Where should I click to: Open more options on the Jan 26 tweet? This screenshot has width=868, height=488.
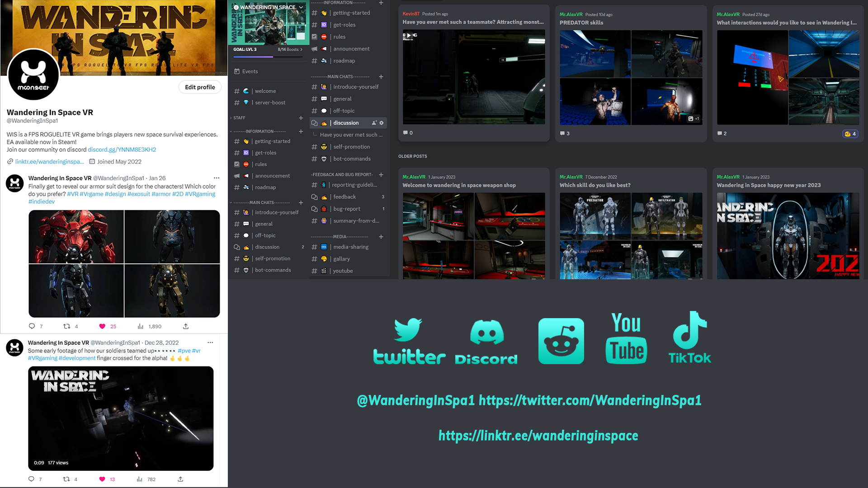(217, 178)
